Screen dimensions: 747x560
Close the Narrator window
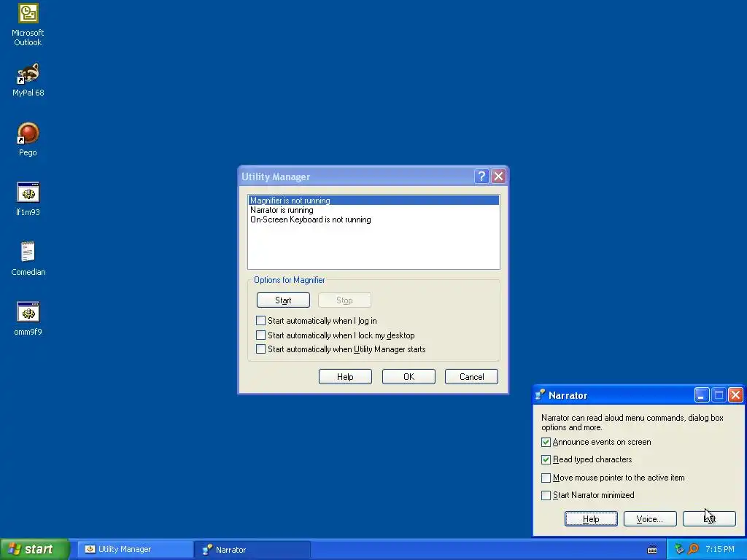coord(735,395)
